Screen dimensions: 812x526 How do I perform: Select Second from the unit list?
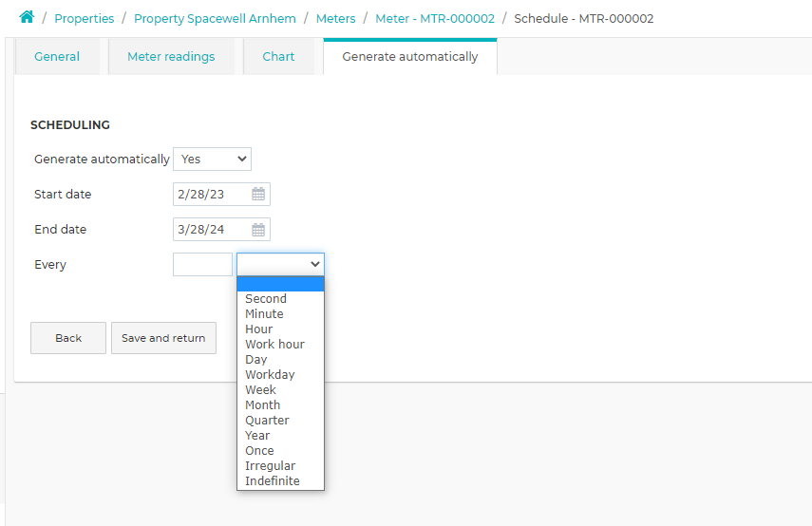pyautogui.click(x=281, y=299)
